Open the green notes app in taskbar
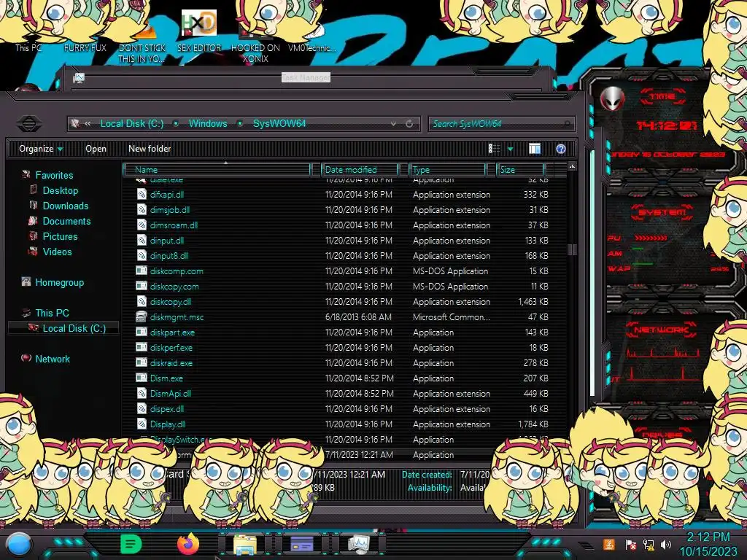The width and height of the screenshot is (747, 560). coord(131,544)
